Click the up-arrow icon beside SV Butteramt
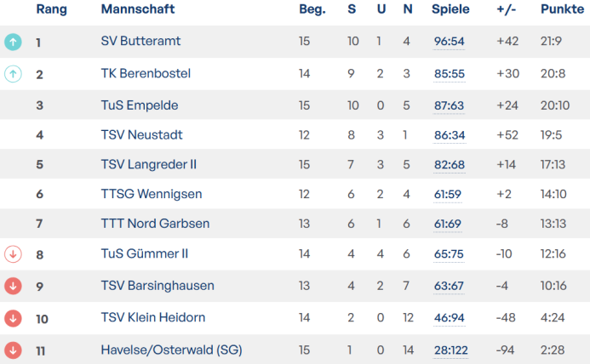590x364 pixels. 13,42
